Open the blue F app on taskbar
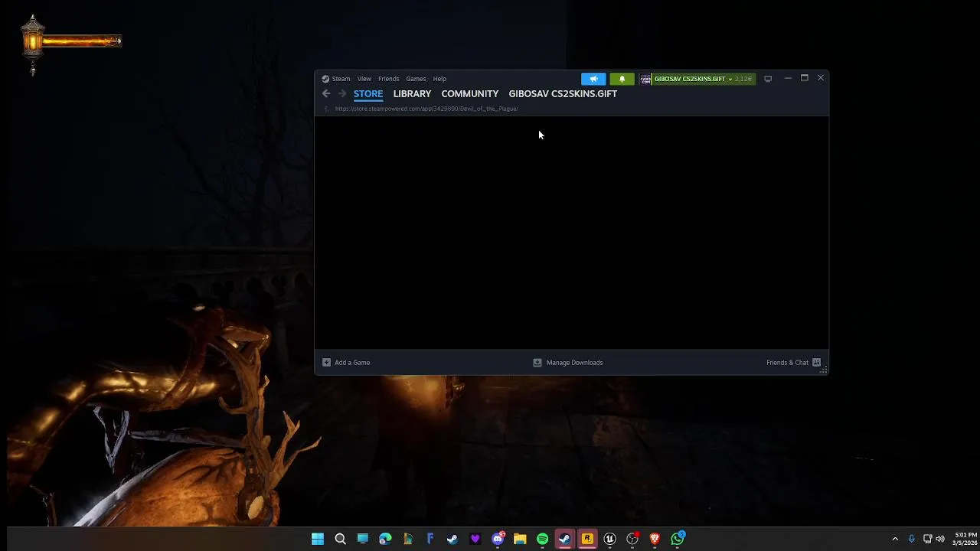This screenshot has height=551, width=980. pos(430,539)
